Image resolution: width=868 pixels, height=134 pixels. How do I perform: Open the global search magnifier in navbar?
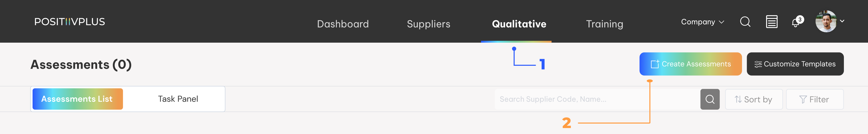pos(745,22)
